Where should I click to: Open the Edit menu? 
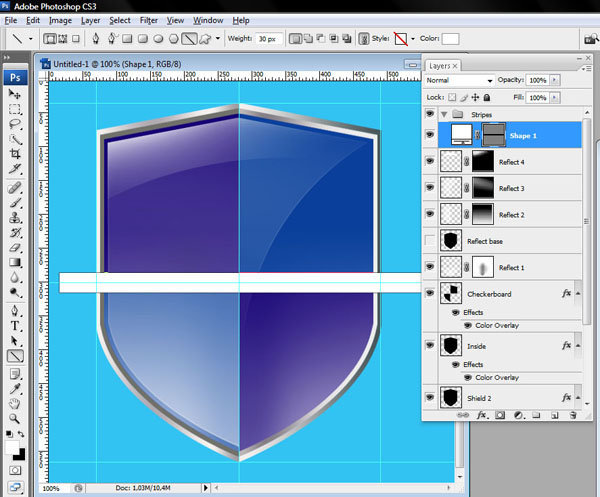pyautogui.click(x=33, y=21)
